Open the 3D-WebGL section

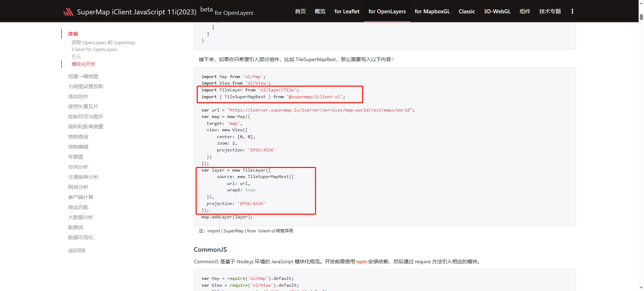[x=497, y=12]
